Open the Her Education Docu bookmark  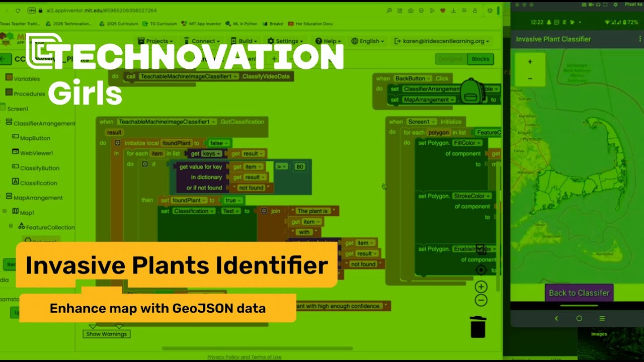point(310,24)
